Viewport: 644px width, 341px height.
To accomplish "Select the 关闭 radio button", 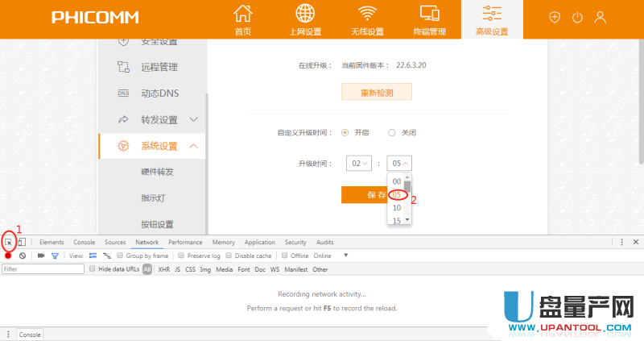I will pyautogui.click(x=392, y=132).
